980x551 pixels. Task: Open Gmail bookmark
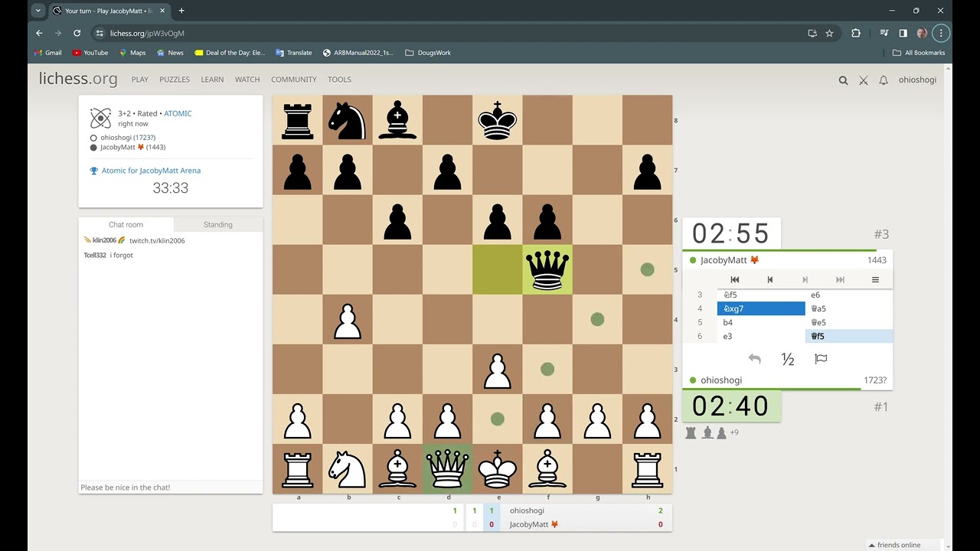point(48,53)
